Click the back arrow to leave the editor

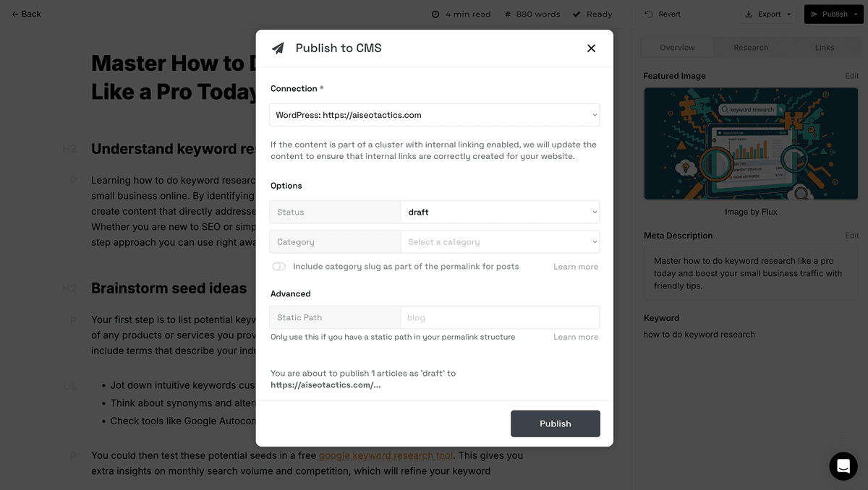pos(14,13)
